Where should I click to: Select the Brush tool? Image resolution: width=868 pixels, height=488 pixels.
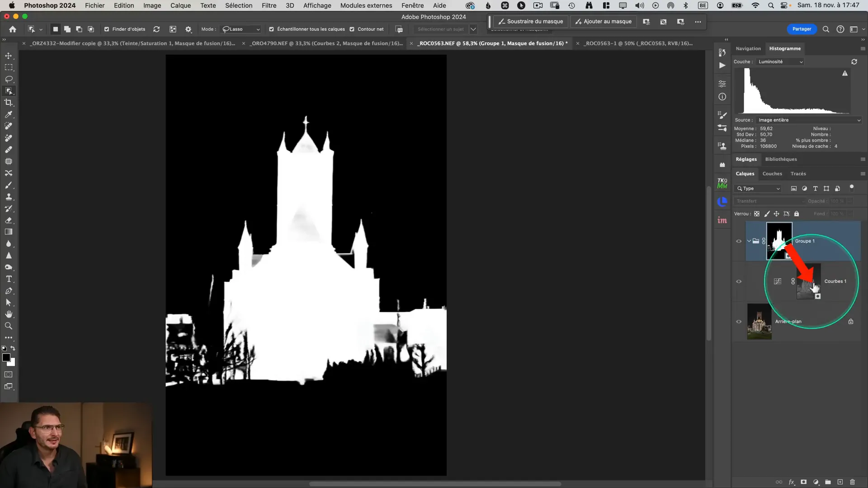(x=9, y=185)
